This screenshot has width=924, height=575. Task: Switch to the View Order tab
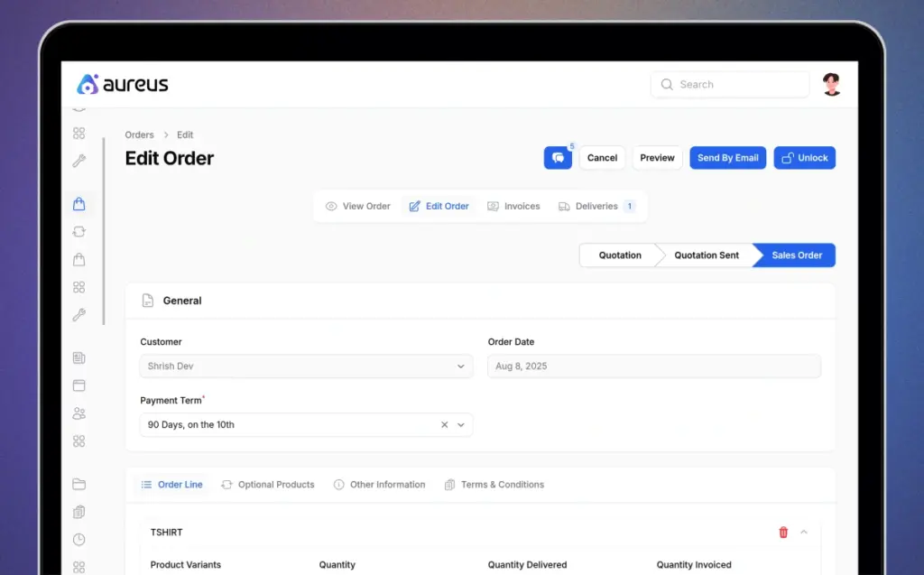[357, 207]
